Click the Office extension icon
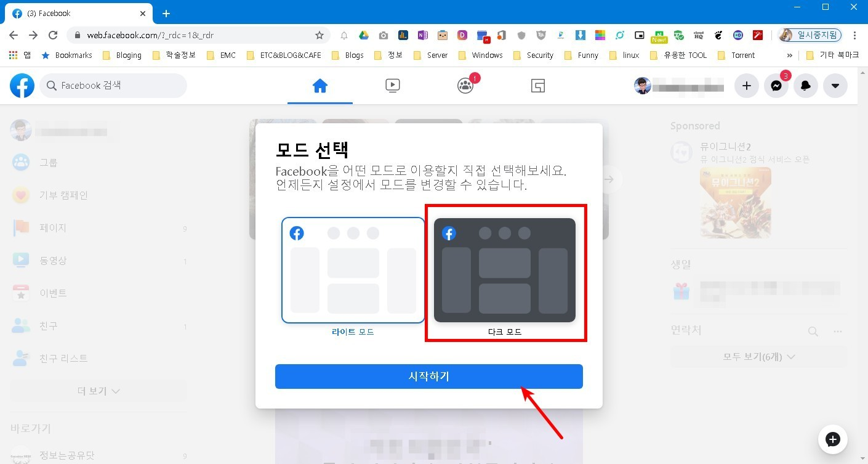Screen dimensions: 868x464 pyautogui.click(x=502, y=35)
